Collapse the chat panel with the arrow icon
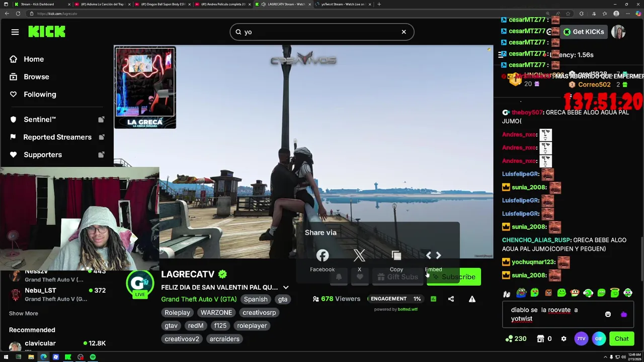This screenshot has width=644, height=362. tap(501, 55)
